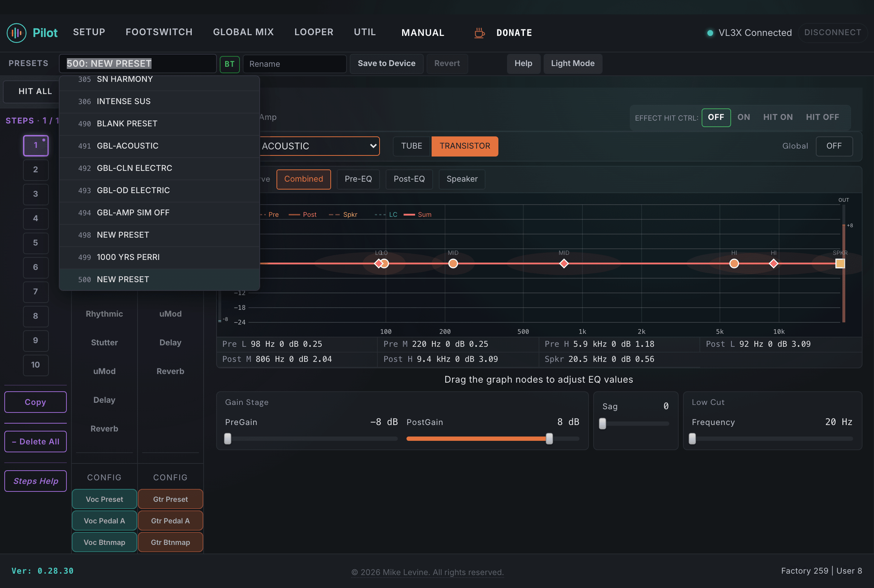Click the Delete All steps button
The image size is (874, 588).
35,442
